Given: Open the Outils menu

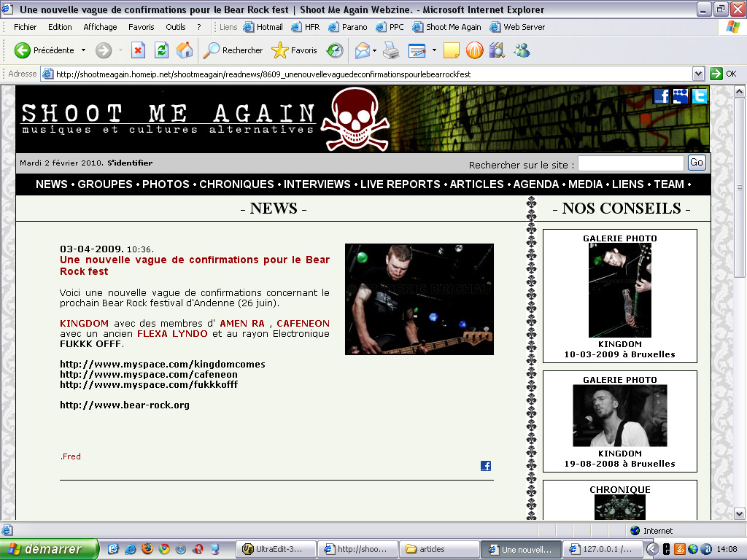Looking at the screenshot, I should click(x=175, y=27).
